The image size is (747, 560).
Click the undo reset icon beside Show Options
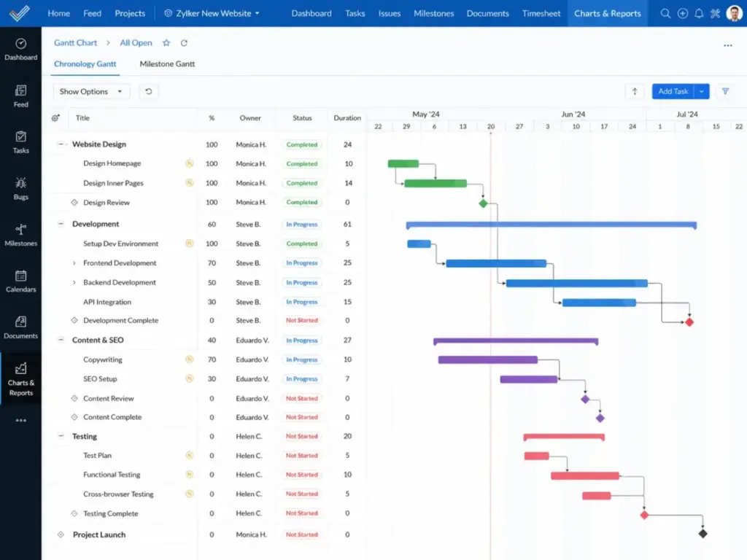click(x=148, y=91)
